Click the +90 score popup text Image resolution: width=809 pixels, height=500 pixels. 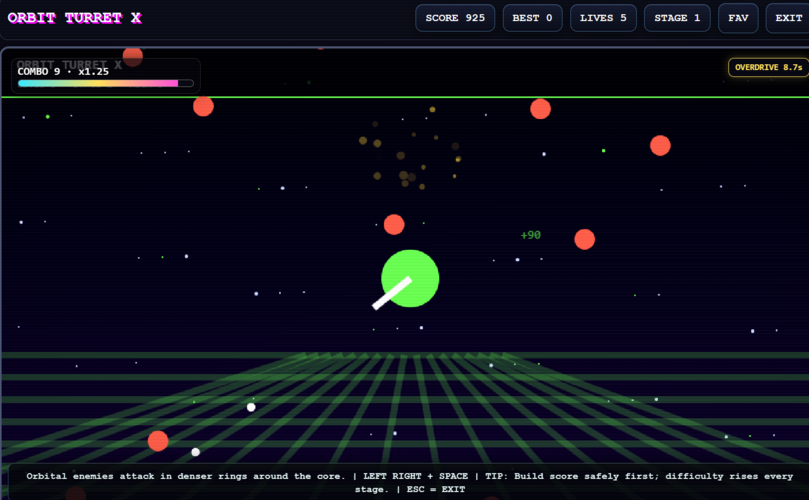click(x=531, y=235)
